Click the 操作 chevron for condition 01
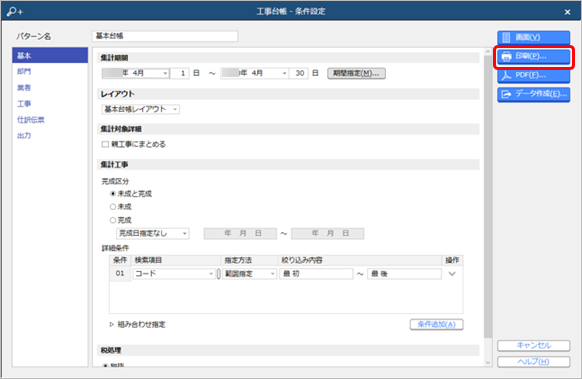Screen dimensions: 582x379 tap(452, 274)
